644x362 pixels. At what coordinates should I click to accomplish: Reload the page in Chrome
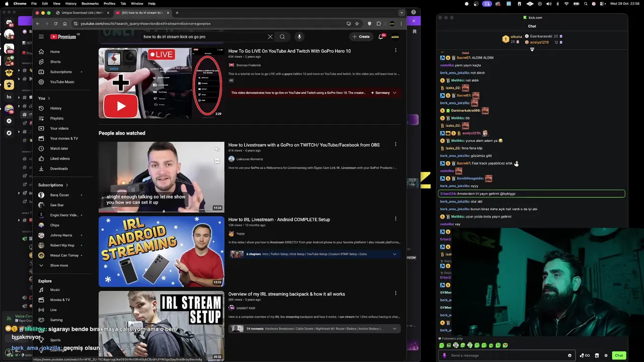[x=55, y=24]
